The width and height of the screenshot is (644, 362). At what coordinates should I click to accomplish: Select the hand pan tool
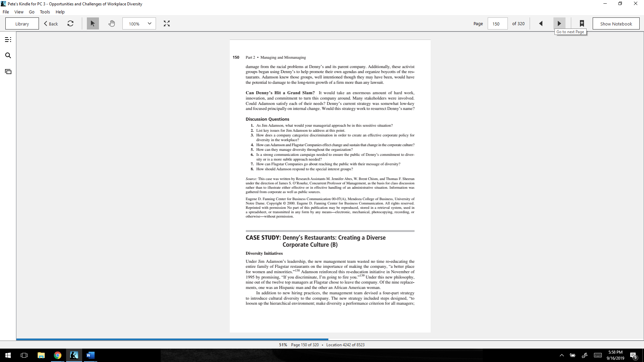[112, 23]
